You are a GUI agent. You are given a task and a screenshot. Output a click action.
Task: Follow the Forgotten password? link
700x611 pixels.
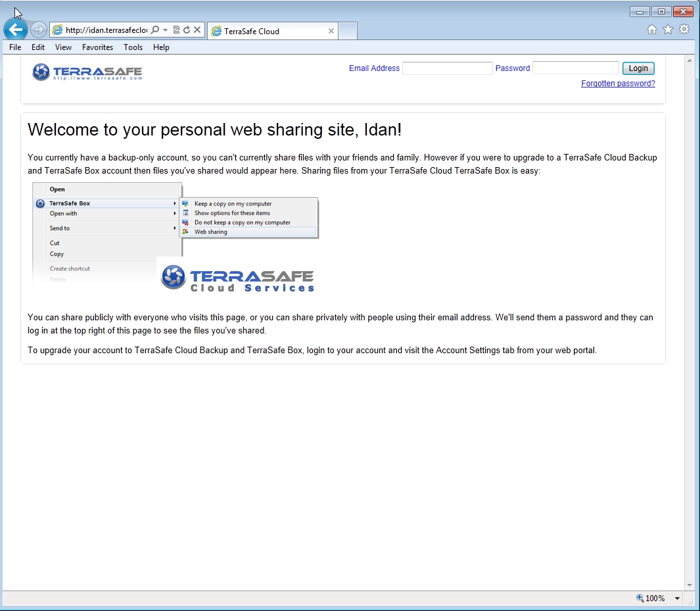(x=618, y=84)
